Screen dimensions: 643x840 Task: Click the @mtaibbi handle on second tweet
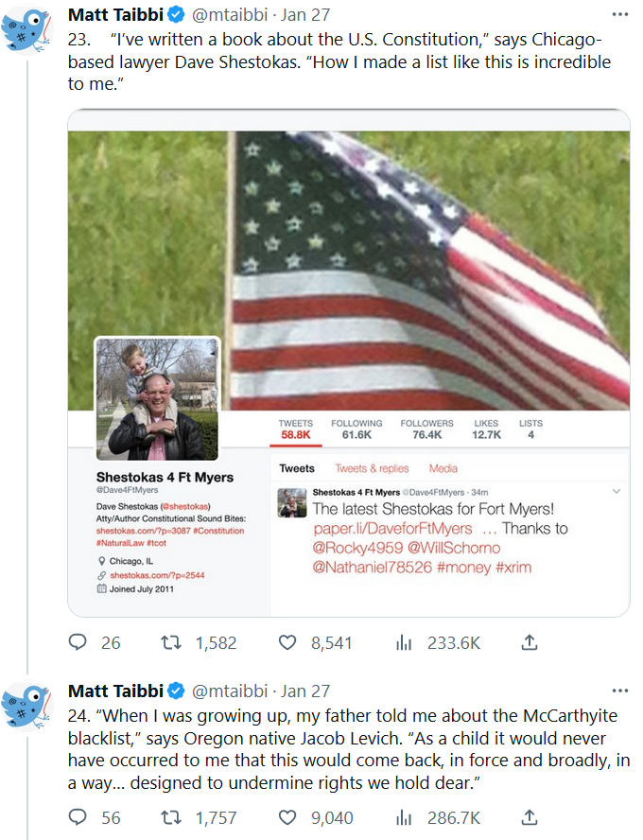pos(228,690)
